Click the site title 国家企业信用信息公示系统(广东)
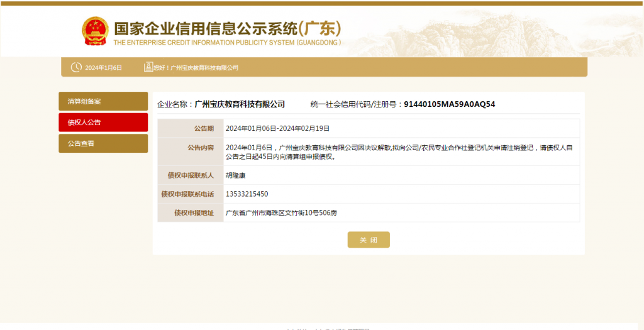Image resolution: width=644 pixels, height=330 pixels. pyautogui.click(x=228, y=29)
